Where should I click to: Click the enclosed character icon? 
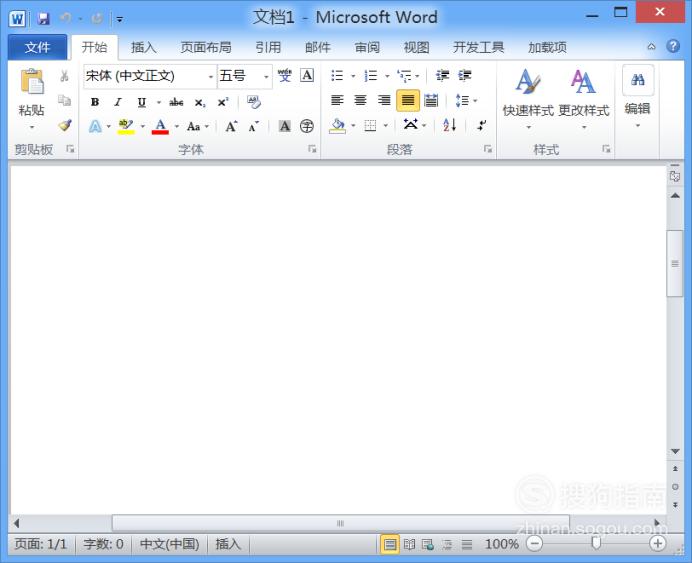307,127
